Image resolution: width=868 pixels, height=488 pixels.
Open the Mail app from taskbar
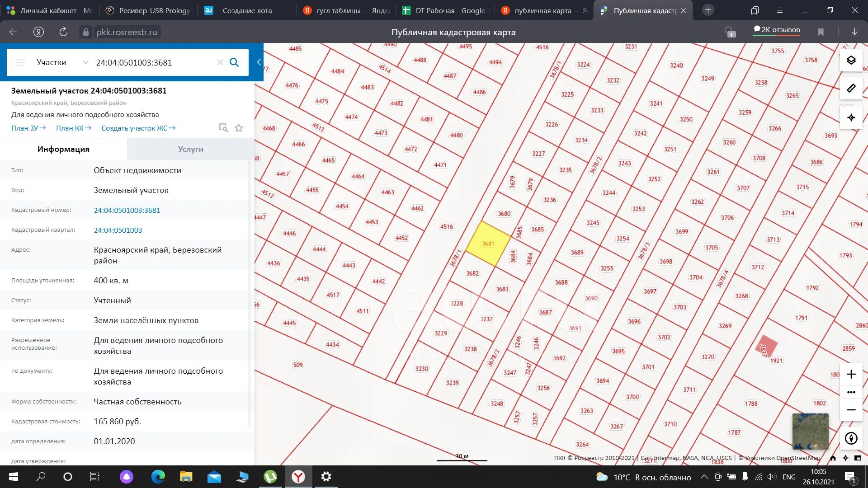click(x=214, y=477)
